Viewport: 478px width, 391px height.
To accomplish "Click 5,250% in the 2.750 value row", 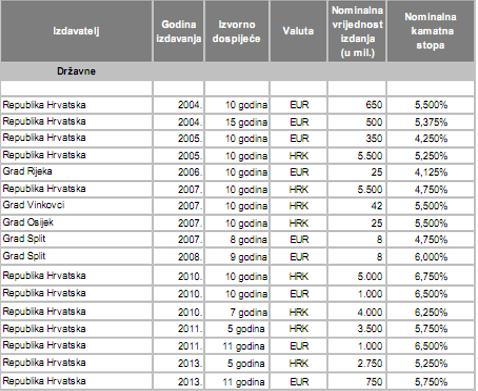I will tap(431, 363).
